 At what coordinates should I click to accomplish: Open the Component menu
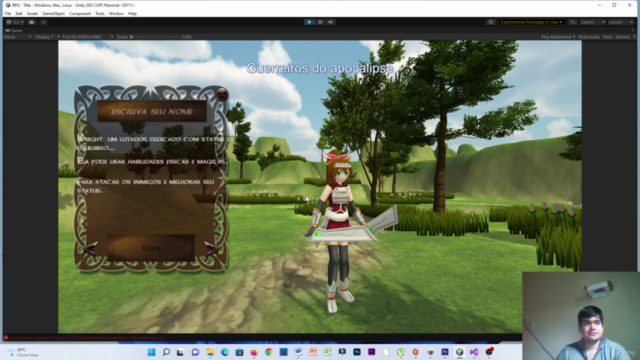(80, 13)
